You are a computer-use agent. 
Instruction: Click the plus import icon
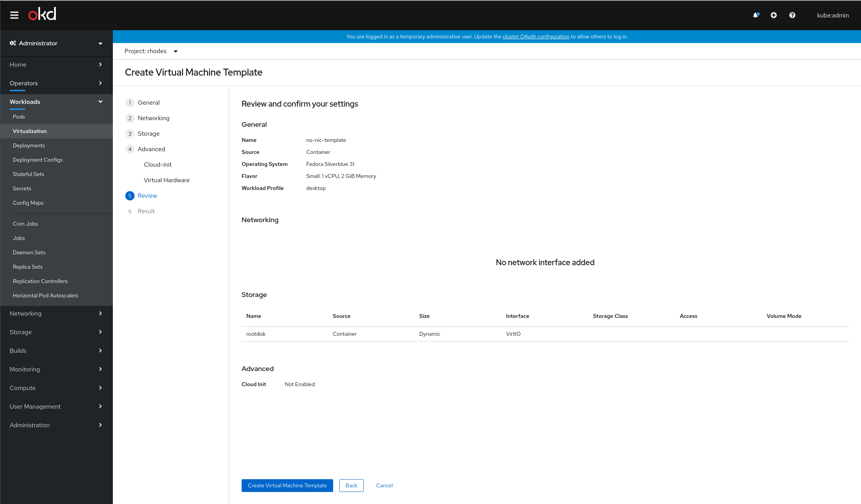(774, 15)
